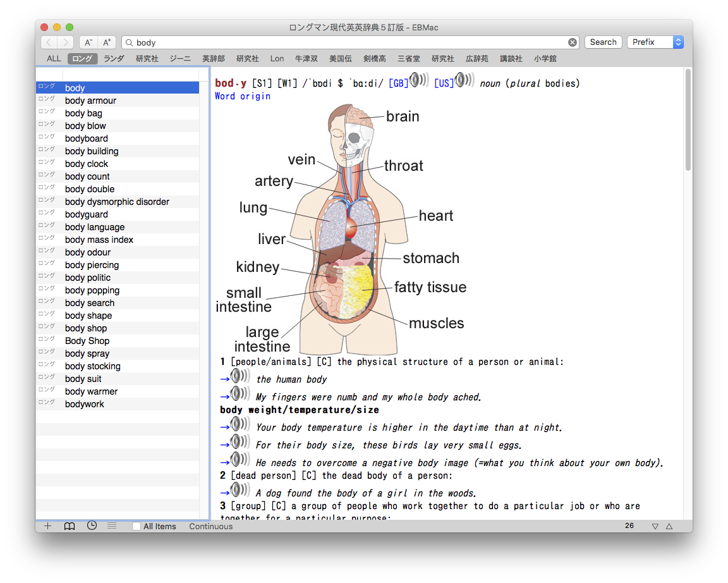Select the ロング dictionary tab
The image size is (728, 583).
point(83,59)
